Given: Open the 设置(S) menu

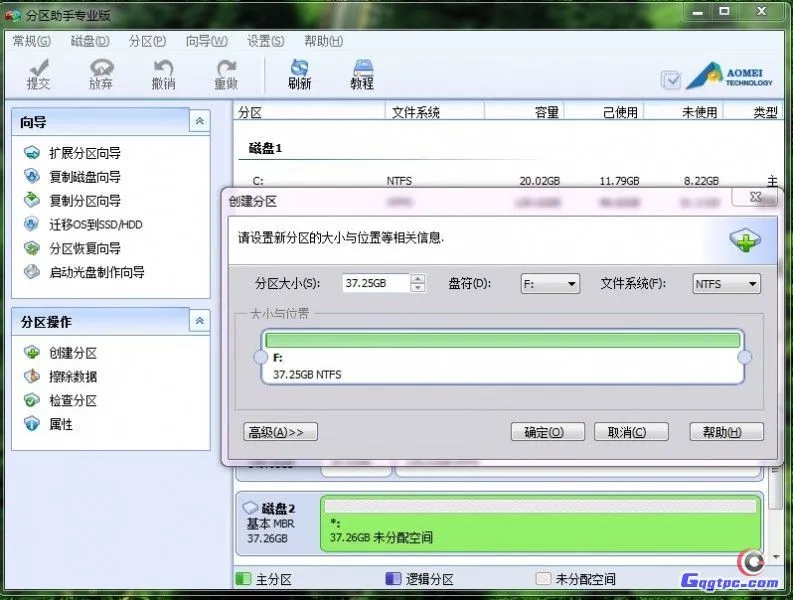Looking at the screenshot, I should (266, 41).
